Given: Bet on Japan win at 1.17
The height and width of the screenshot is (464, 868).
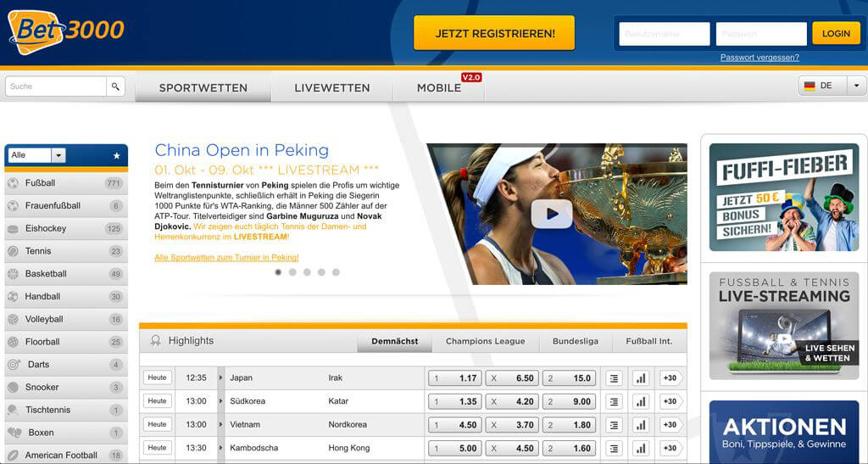Looking at the screenshot, I should (455, 378).
